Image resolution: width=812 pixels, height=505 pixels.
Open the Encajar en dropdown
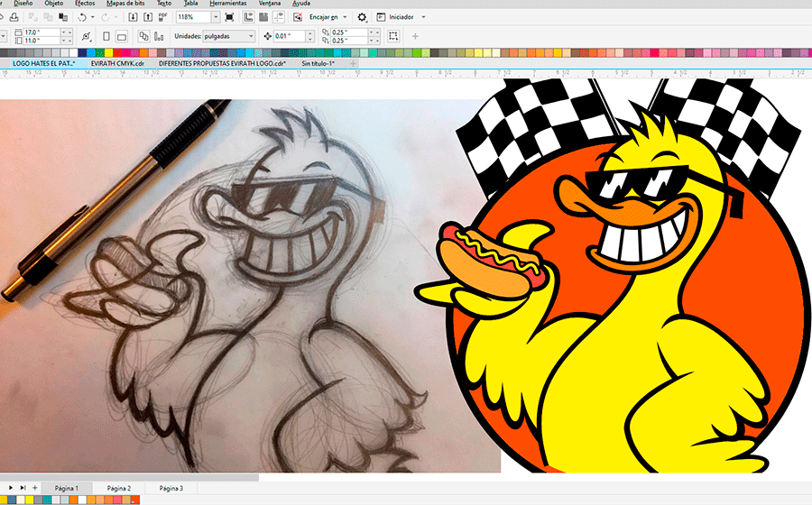click(x=346, y=17)
